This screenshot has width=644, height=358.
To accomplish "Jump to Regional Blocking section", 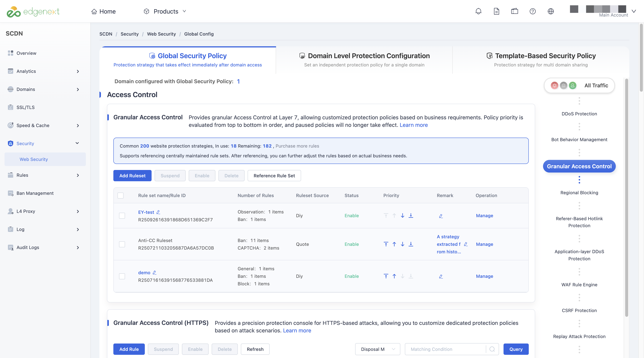I will [x=579, y=193].
